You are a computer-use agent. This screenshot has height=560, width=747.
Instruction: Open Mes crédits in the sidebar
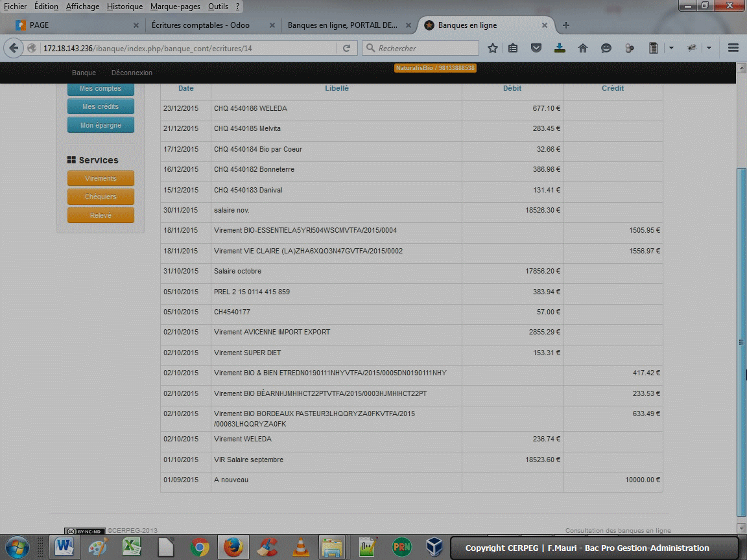101,107
